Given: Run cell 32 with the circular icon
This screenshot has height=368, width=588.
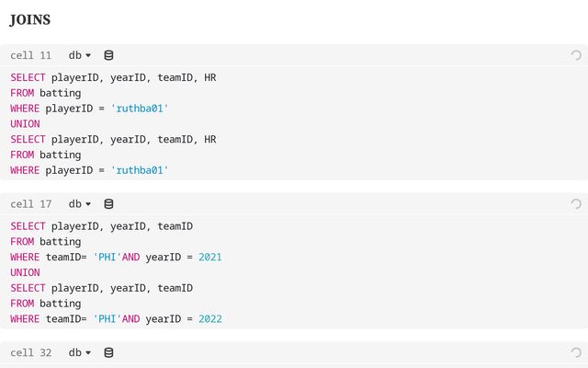Looking at the screenshot, I should point(576,353).
